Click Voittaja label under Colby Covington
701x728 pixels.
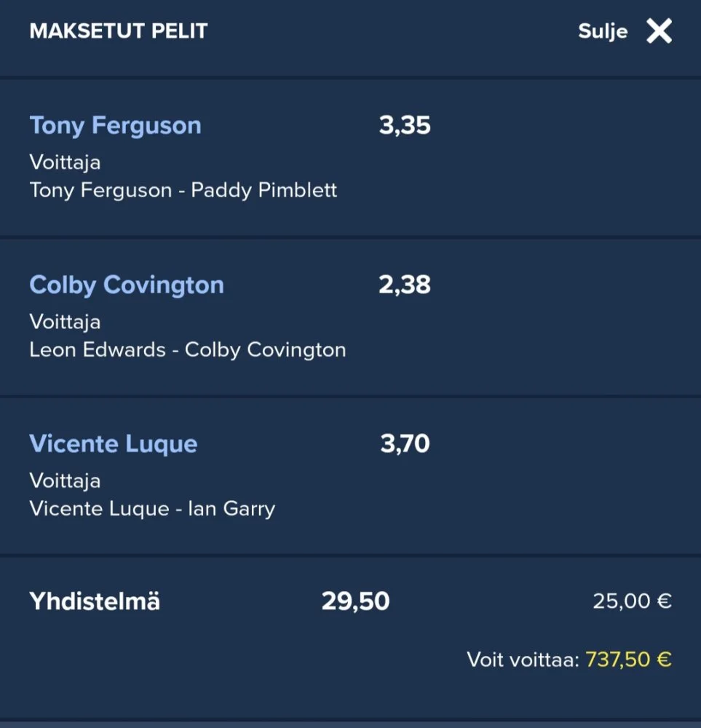65,321
